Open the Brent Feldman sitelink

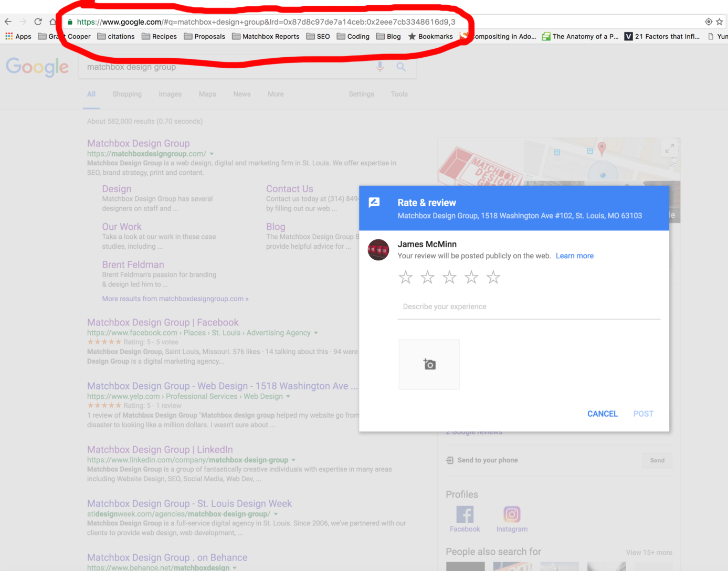[133, 265]
